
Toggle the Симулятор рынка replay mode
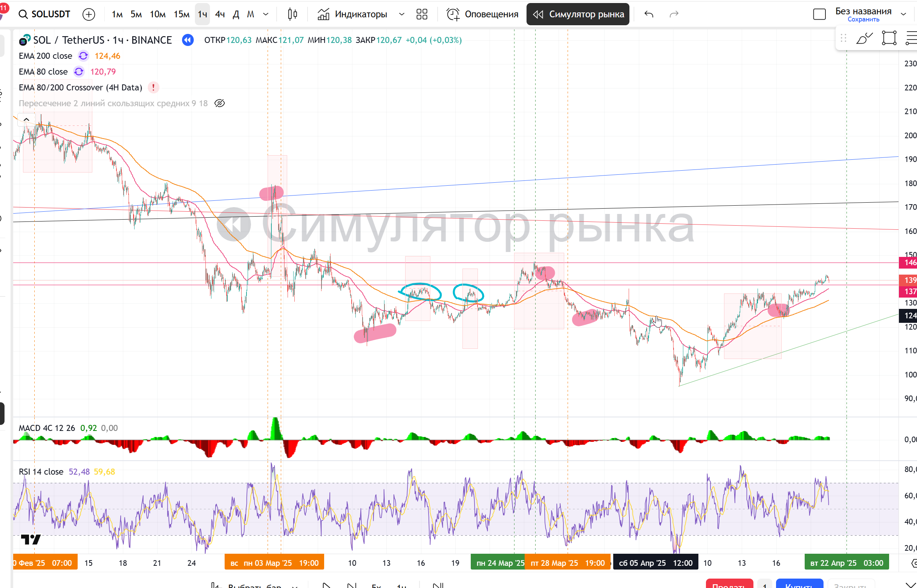[578, 14]
